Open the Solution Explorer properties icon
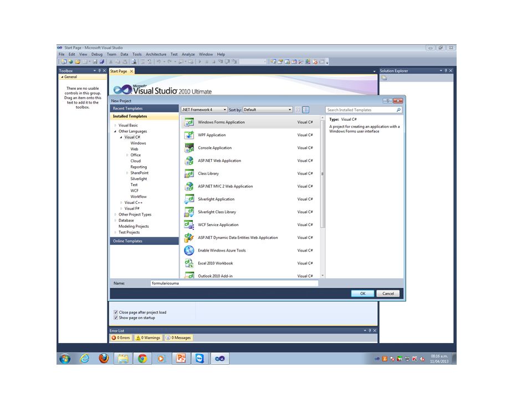 click(x=384, y=78)
